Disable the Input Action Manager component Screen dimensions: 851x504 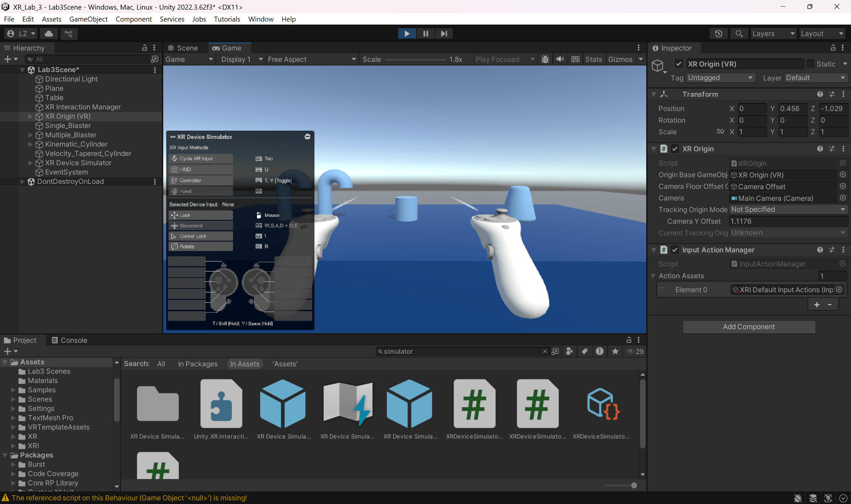click(x=675, y=250)
